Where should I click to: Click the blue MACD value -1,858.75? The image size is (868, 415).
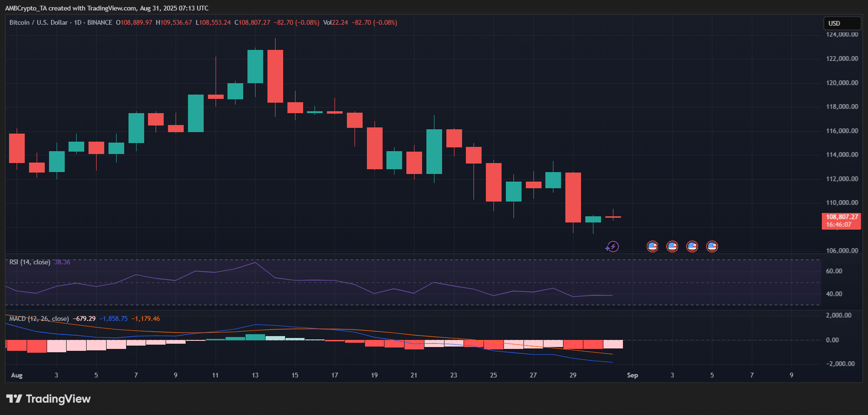click(113, 319)
